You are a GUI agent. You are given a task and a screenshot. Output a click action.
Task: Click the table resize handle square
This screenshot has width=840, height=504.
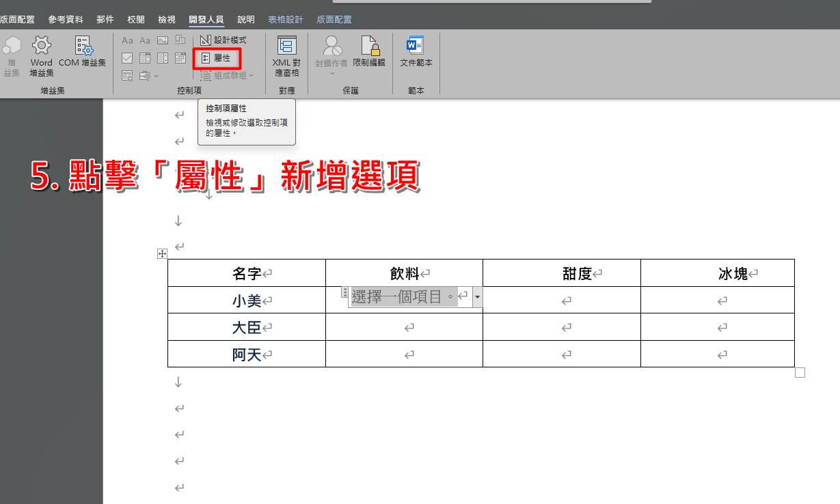tap(800, 373)
